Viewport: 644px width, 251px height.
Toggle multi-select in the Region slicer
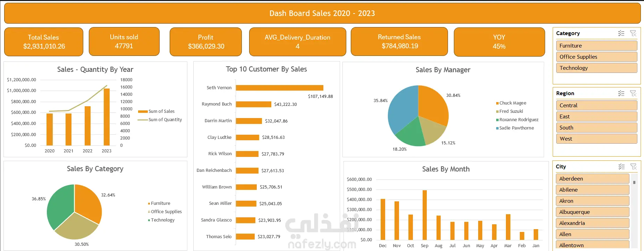click(621, 93)
